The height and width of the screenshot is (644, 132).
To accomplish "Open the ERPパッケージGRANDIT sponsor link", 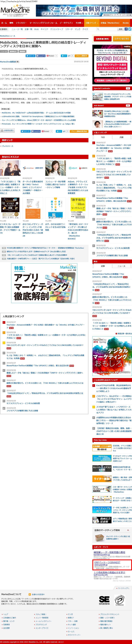I will [x=107, y=562].
